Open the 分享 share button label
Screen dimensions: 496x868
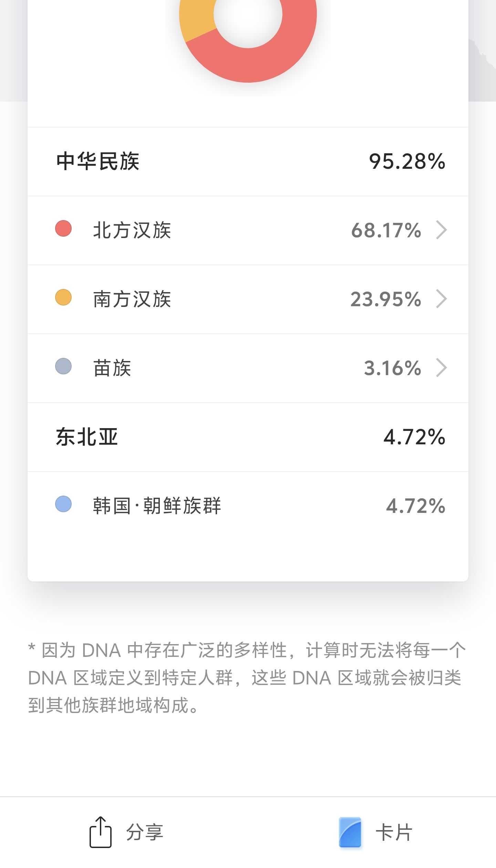pos(145,832)
